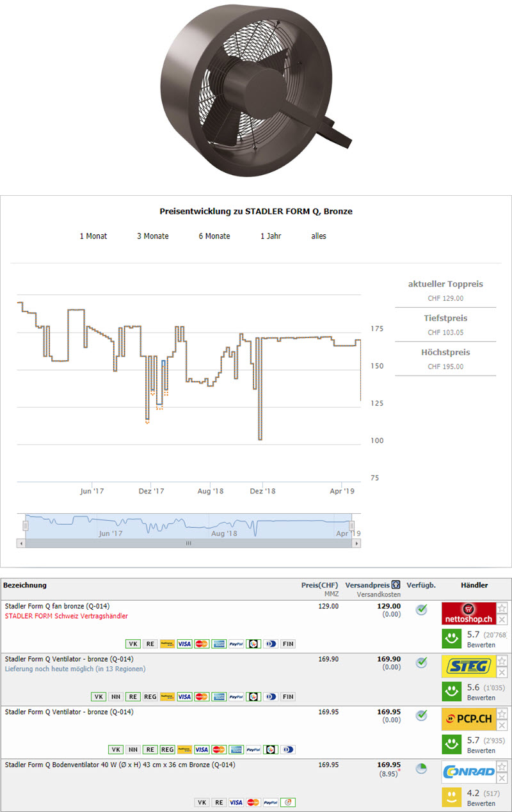
Task: Click the yellow smiley rating for Conrad
Action: [452, 797]
